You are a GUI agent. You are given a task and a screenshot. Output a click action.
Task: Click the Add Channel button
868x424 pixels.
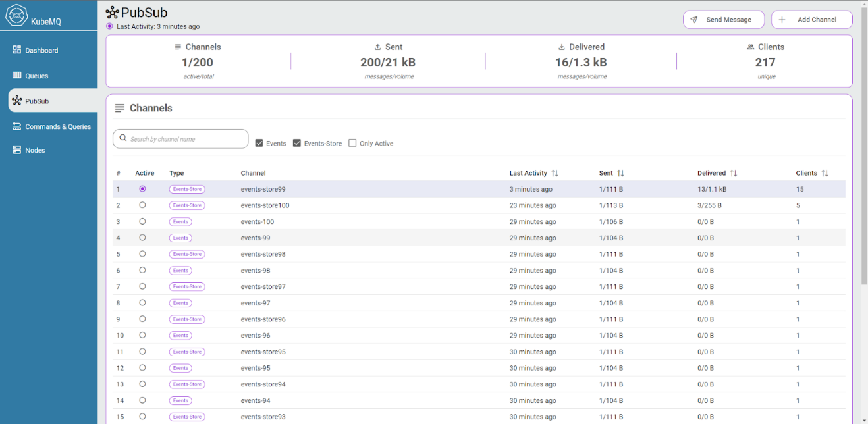point(812,20)
